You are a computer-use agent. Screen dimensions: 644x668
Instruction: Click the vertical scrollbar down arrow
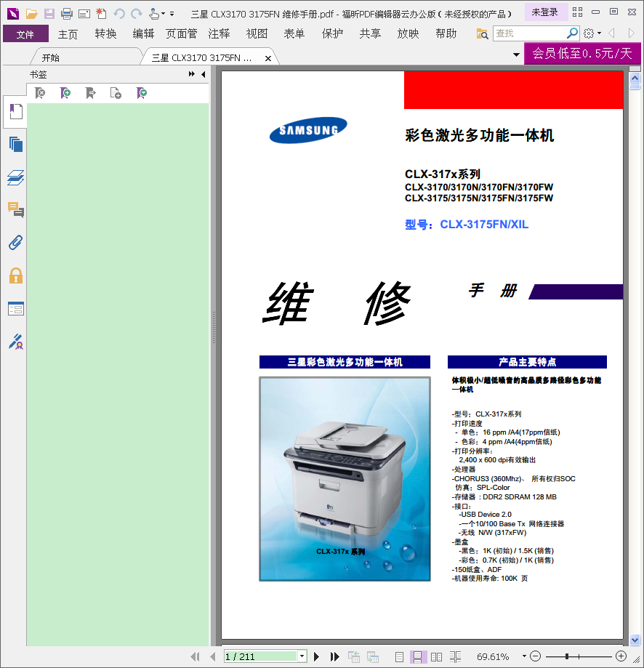pos(635,640)
